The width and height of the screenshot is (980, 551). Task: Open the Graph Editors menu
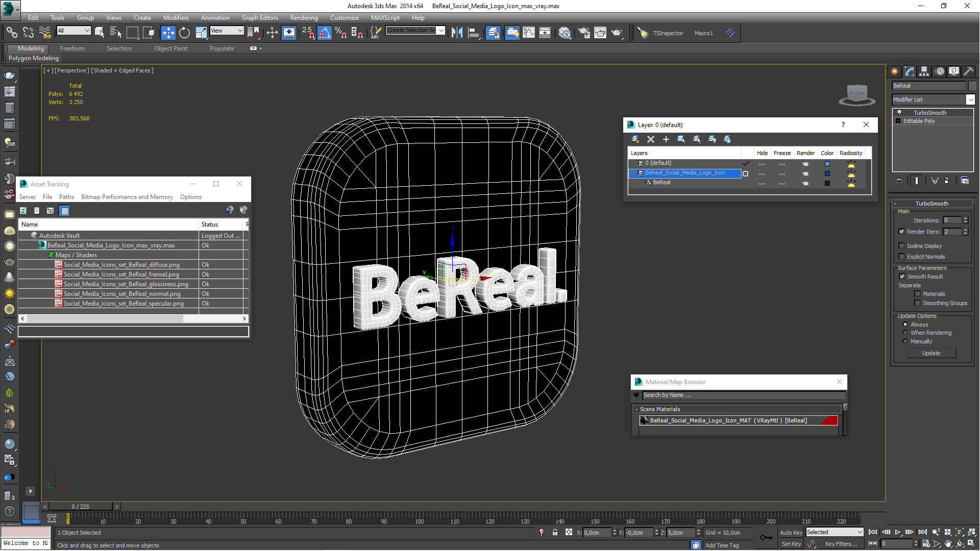(x=260, y=18)
